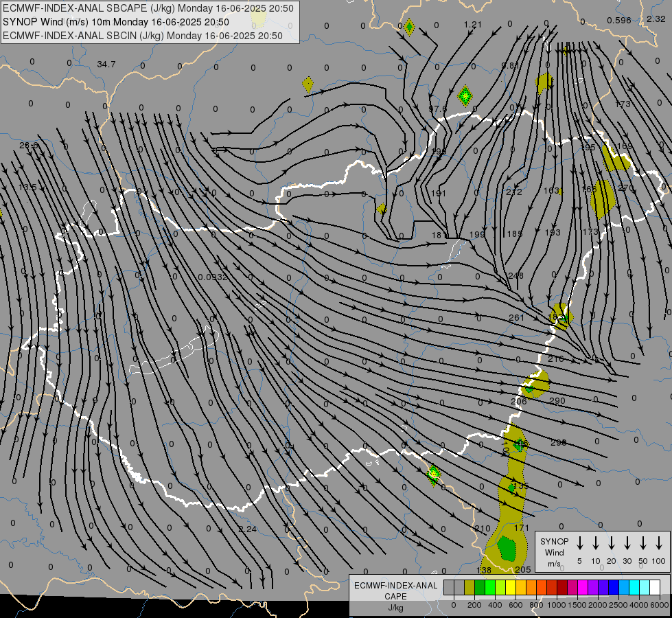This screenshot has height=618, width=672.
Task: Pick the pure yellow swatch left of 600
Action: pos(511,587)
